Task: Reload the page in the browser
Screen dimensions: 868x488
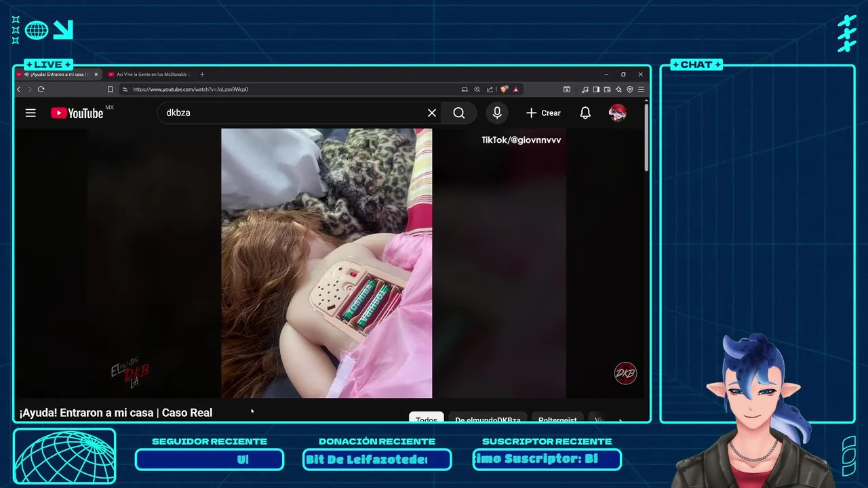Action: 41,89
